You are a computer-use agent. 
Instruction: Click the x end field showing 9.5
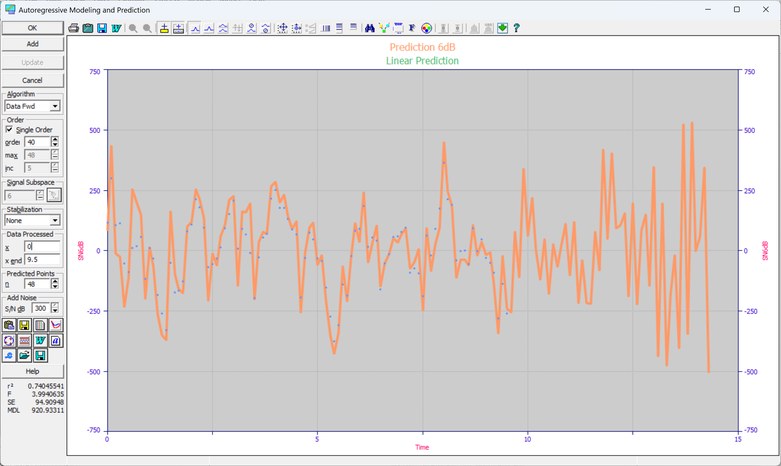[42, 260]
